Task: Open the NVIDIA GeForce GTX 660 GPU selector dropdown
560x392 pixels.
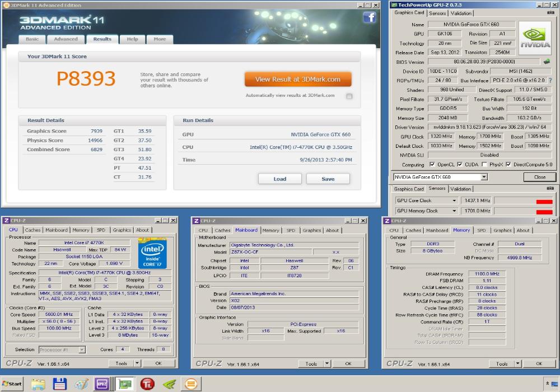Action: pyautogui.click(x=484, y=177)
